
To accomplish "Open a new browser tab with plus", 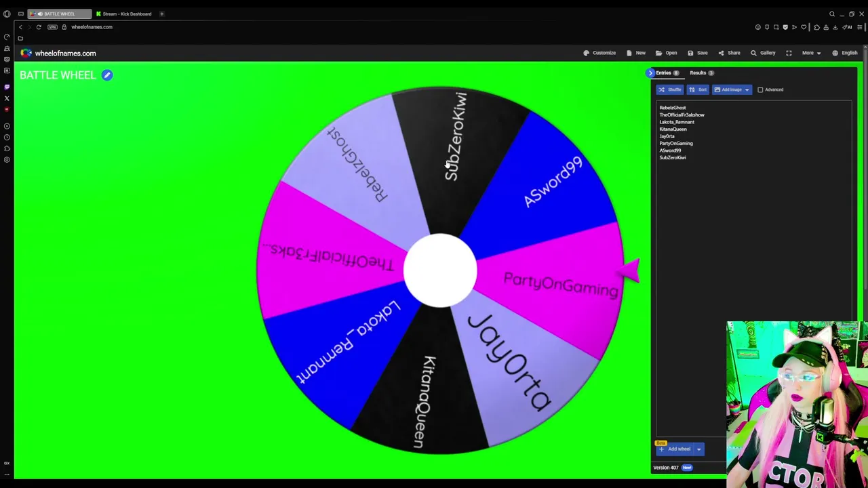I will [161, 14].
